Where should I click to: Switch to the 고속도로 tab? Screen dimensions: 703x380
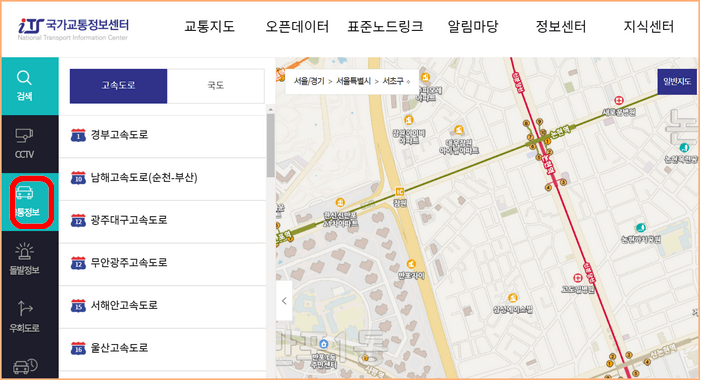[x=118, y=86]
